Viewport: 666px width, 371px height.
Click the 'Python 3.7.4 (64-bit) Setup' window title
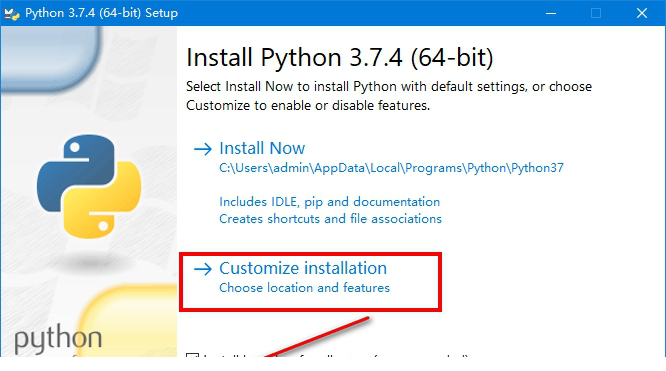[101, 13]
